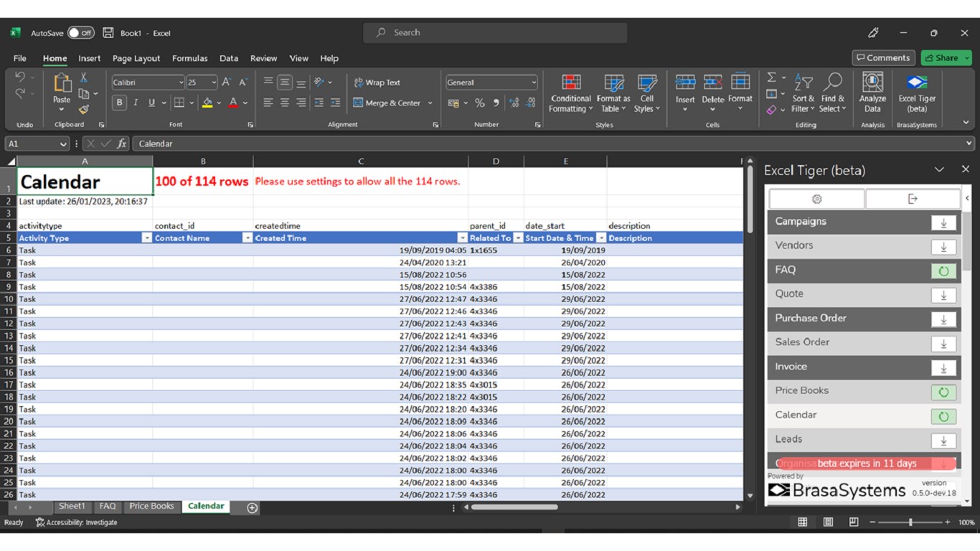Image resolution: width=980 pixels, height=551 pixels.
Task: Click the Excel Tiger (beta) ribbon icon
Action: pos(916,93)
